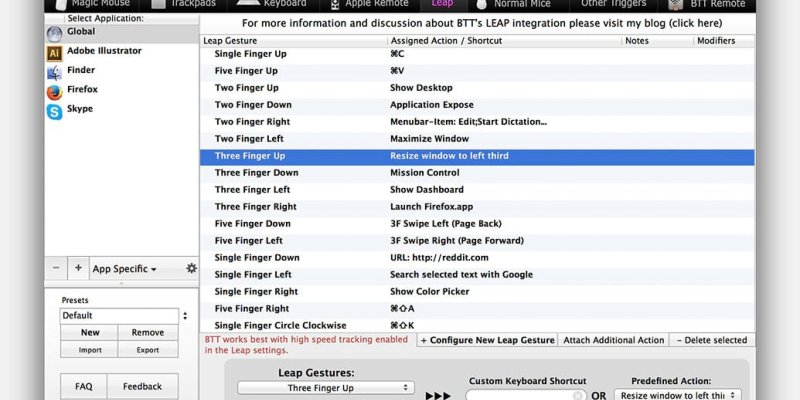
Task: Open the gear settings icon below the app list
Action: coord(191,269)
